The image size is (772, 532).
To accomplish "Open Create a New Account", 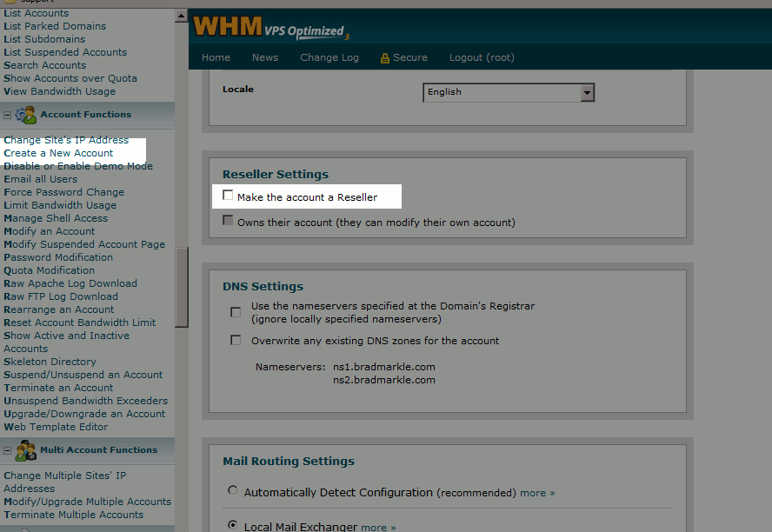I will (58, 153).
